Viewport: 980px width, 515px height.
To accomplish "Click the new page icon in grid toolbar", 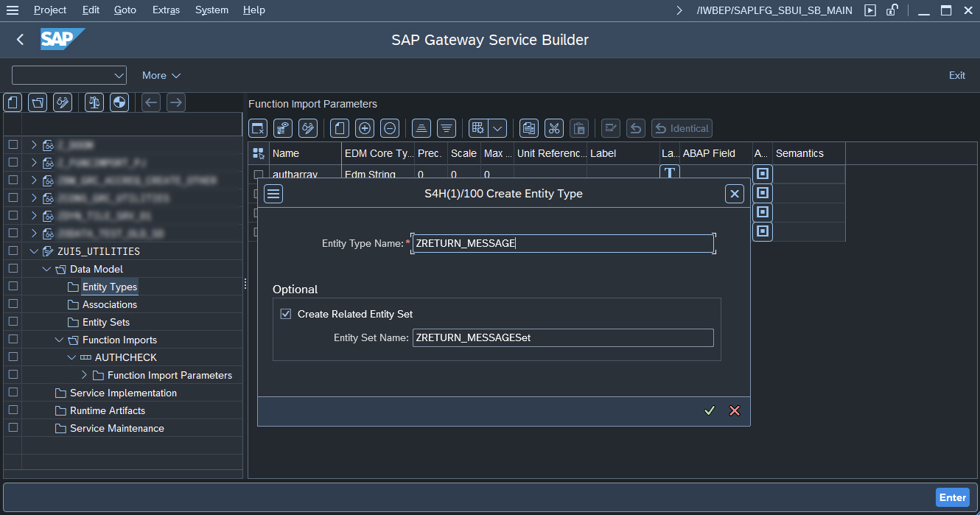I will (x=339, y=128).
